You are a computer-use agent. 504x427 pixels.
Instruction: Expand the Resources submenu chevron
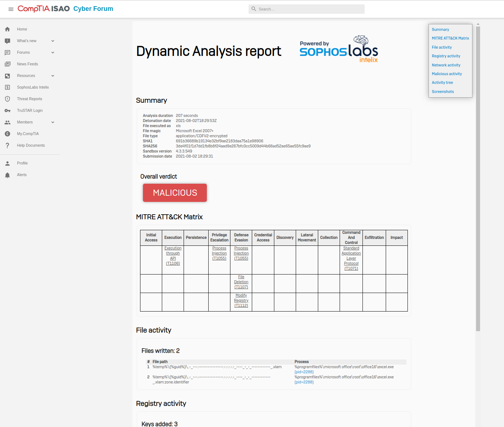point(53,76)
